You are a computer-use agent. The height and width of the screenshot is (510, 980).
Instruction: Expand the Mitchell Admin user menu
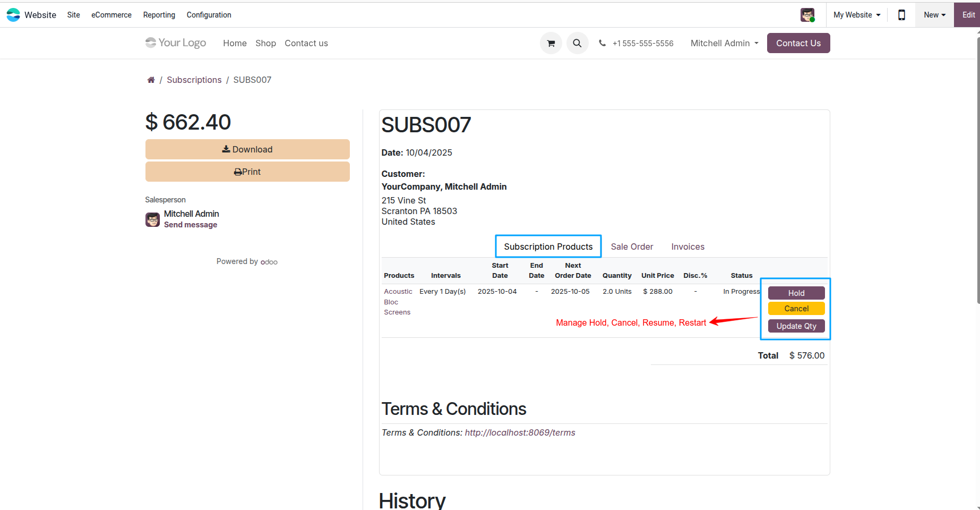(x=724, y=43)
